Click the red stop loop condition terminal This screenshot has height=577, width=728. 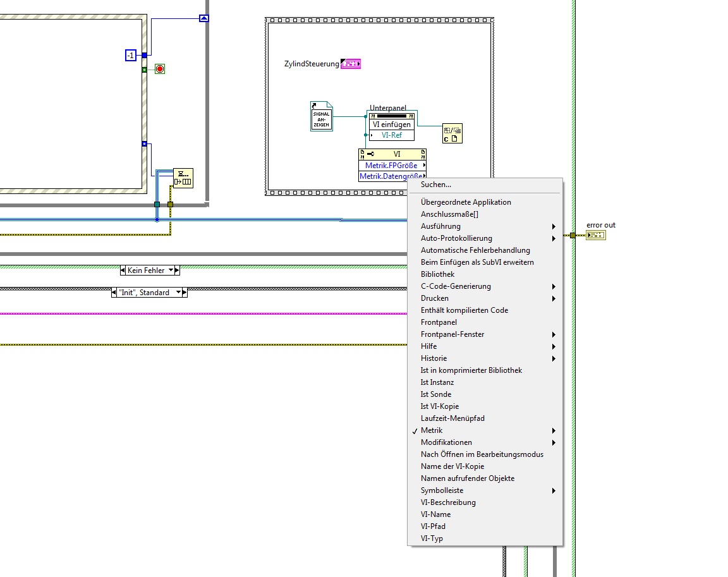[160, 69]
